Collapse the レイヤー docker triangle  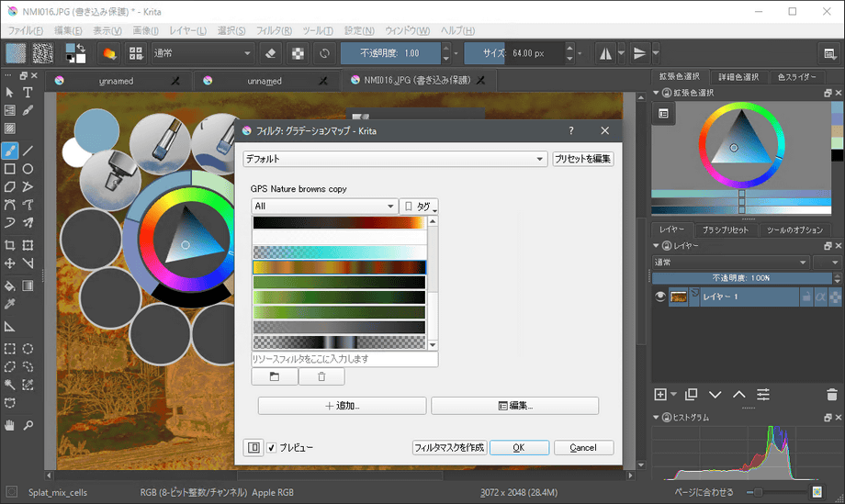tap(657, 245)
